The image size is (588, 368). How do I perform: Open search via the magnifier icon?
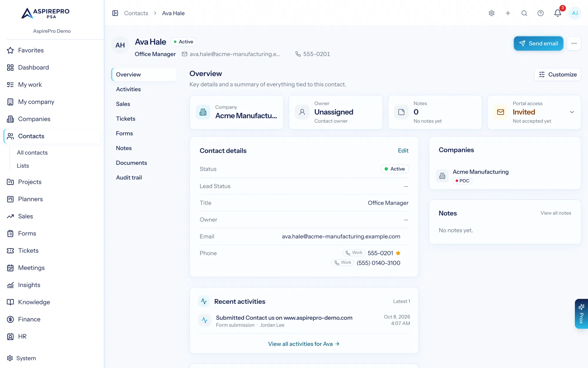point(524,13)
